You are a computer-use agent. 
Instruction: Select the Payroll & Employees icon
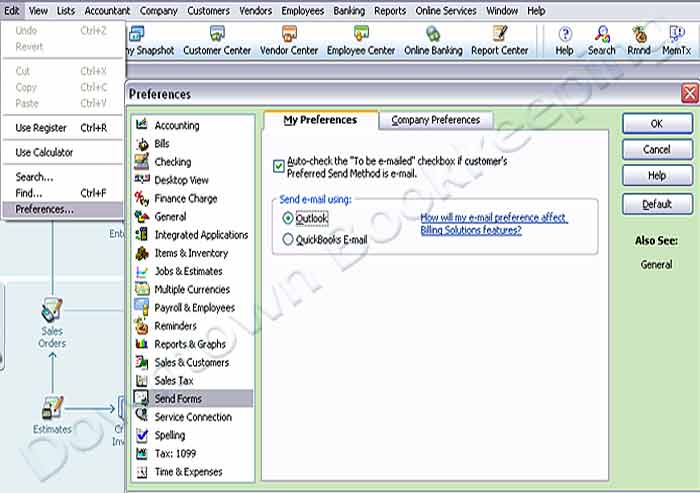tap(142, 307)
